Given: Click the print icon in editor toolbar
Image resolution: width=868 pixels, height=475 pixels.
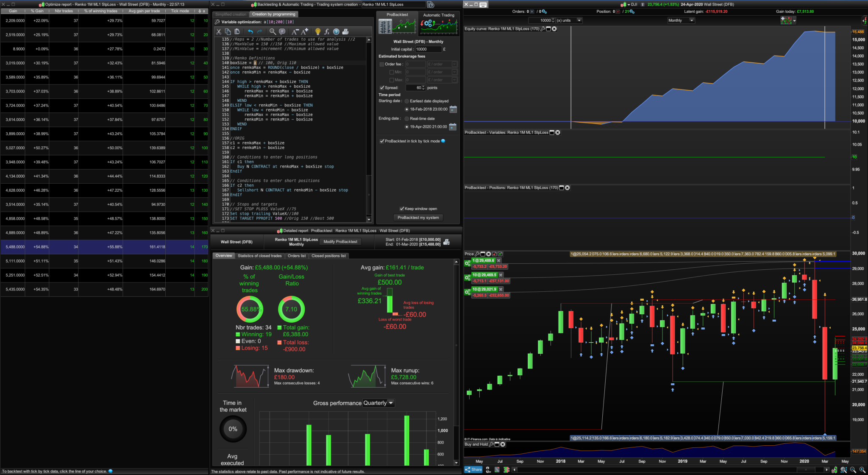Looking at the screenshot, I should (345, 31).
